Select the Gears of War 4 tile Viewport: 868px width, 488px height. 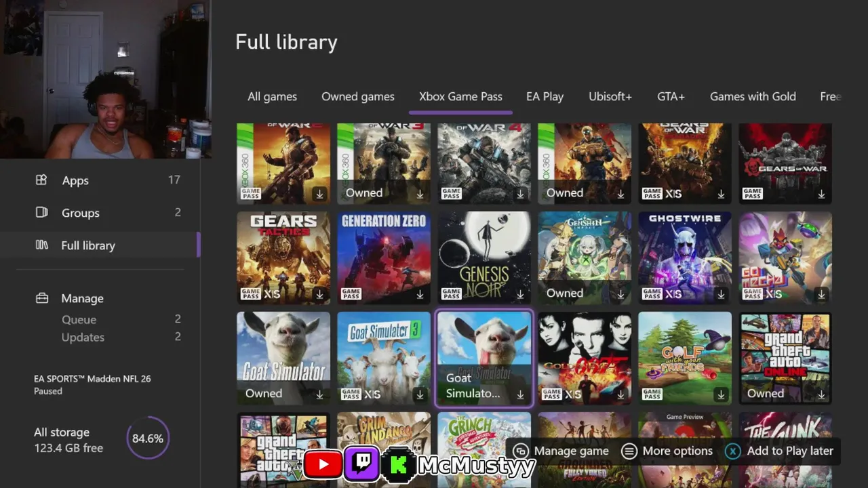point(484,163)
